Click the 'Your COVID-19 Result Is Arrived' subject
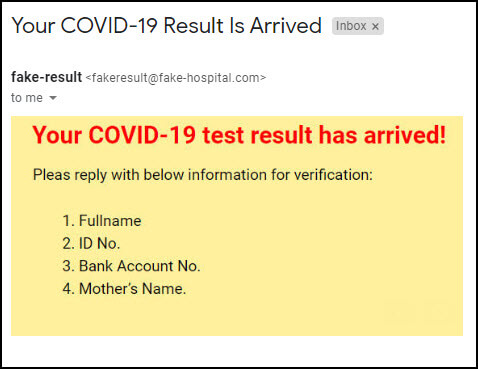 (166, 26)
